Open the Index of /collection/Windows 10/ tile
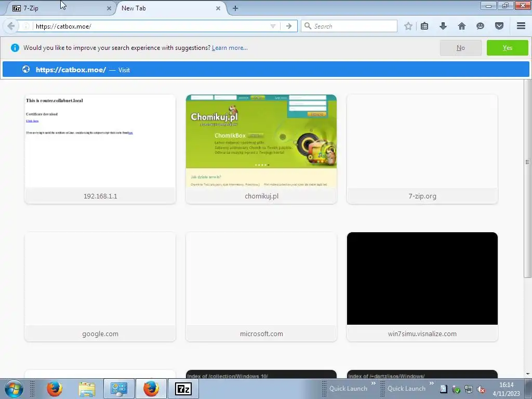The height and width of the screenshot is (399, 532). point(261,374)
